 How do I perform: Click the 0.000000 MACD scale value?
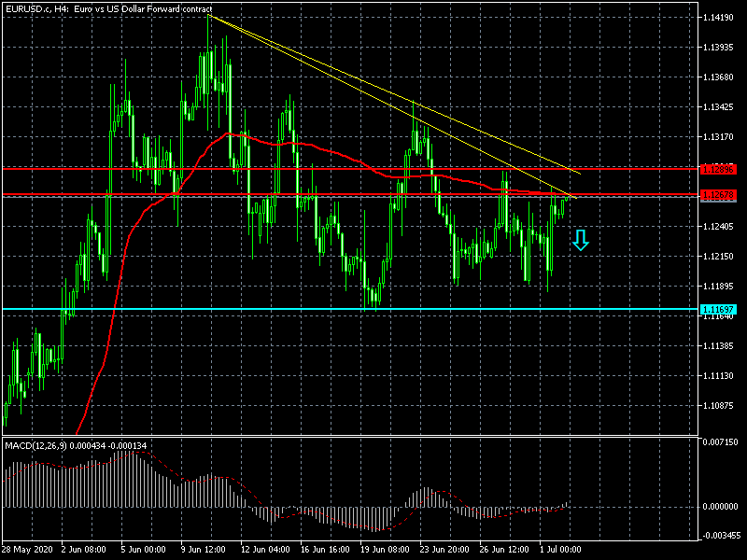(720, 506)
